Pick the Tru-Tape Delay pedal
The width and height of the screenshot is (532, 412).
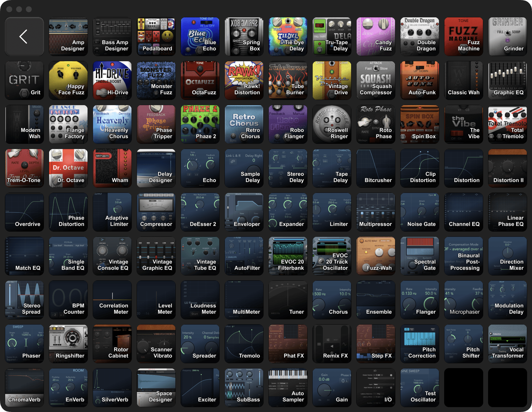[332, 37]
